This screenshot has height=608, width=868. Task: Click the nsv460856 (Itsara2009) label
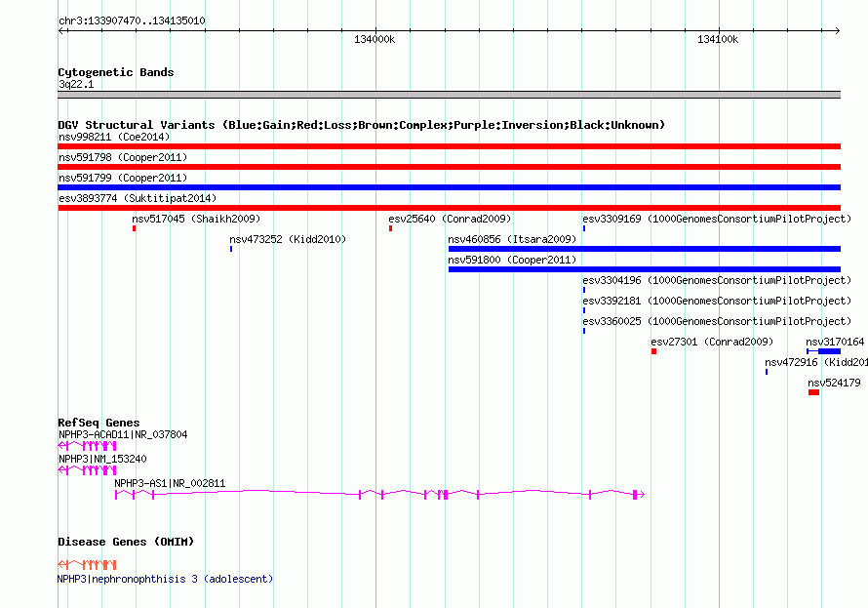[513, 240]
